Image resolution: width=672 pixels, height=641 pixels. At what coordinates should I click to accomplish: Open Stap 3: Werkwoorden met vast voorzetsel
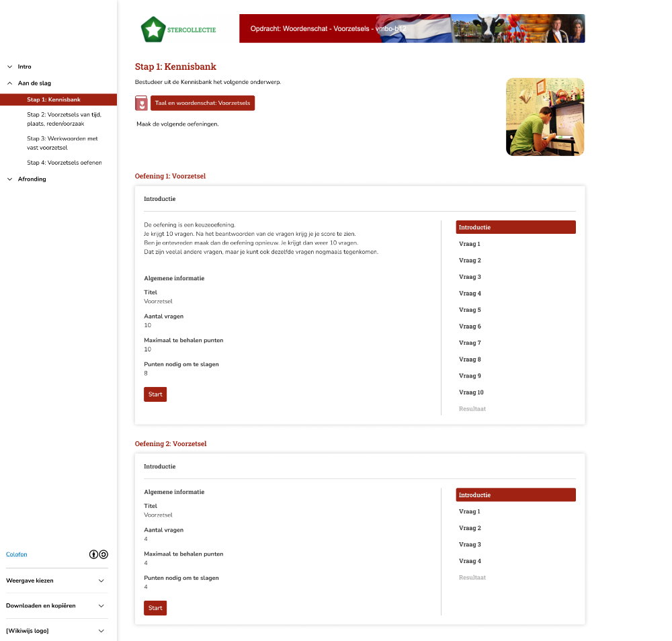tap(62, 142)
